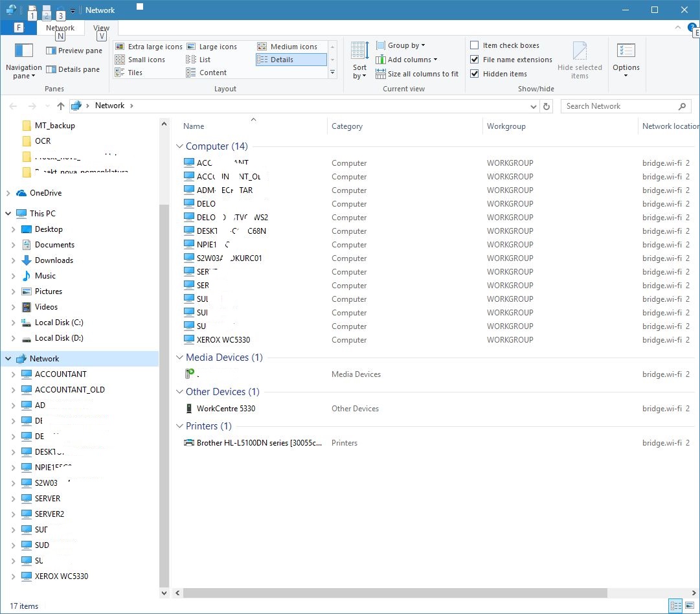Viewport: 700px width, 614px height.
Task: Collapse the Computer (14) group
Action: [179, 146]
